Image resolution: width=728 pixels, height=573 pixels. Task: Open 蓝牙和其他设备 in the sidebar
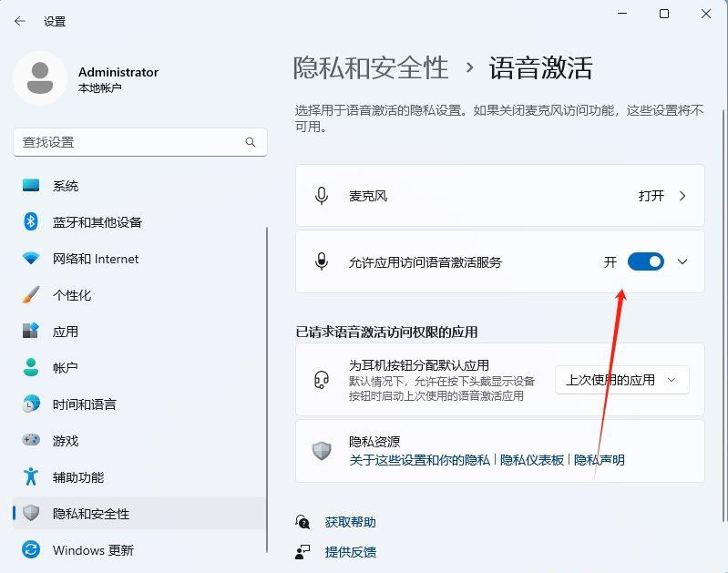pyautogui.click(x=97, y=222)
